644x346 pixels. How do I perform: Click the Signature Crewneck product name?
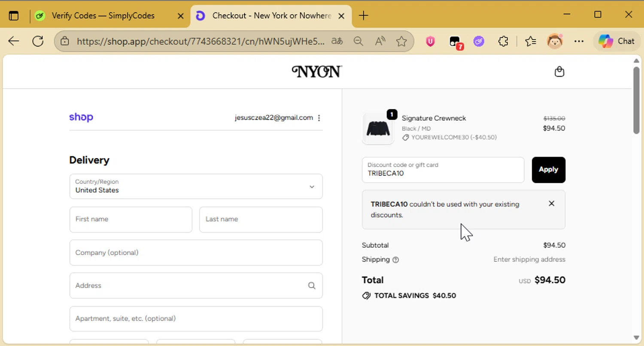(434, 118)
